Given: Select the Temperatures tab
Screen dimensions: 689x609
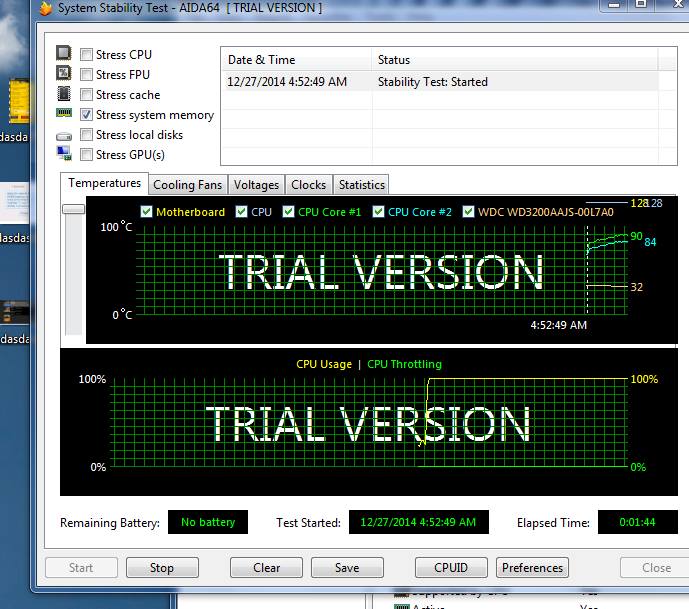Looking at the screenshot, I should point(105,183).
